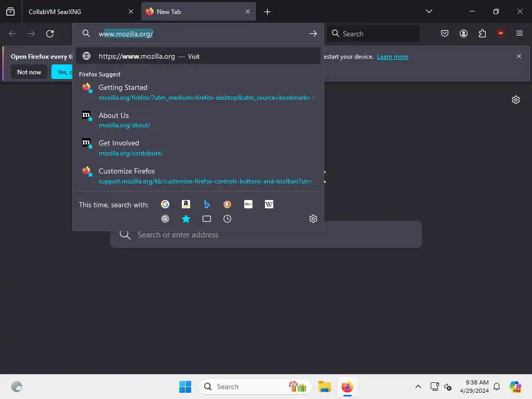This screenshot has height=399, width=532.
Task: Click the Go arrow in the address bar
Action: pyautogui.click(x=313, y=34)
